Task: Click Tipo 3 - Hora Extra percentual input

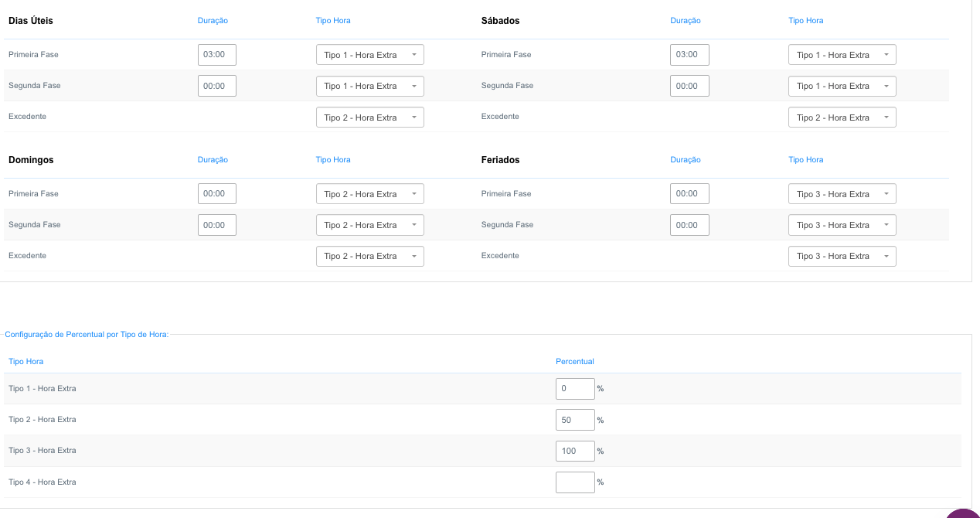Action: tap(575, 451)
